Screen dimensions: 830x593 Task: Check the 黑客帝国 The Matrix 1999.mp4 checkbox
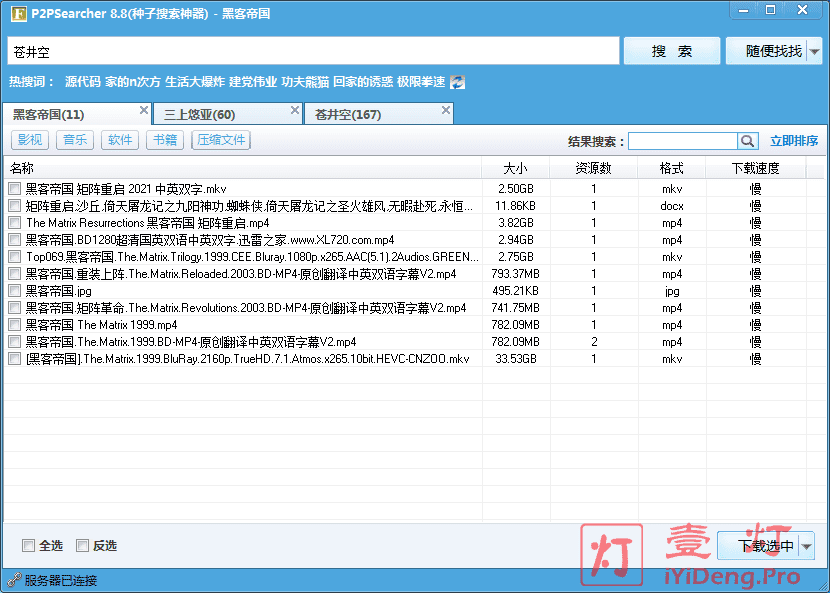pyautogui.click(x=15, y=325)
